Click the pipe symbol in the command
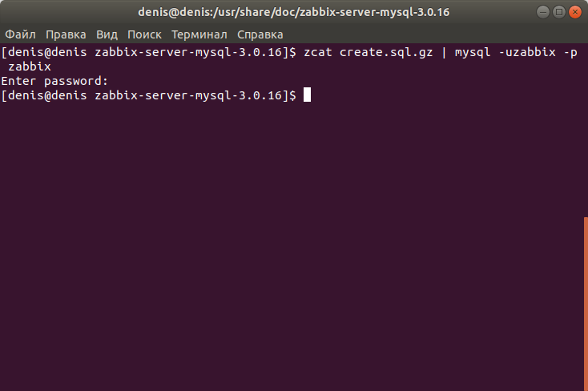588x391 pixels. (444, 52)
